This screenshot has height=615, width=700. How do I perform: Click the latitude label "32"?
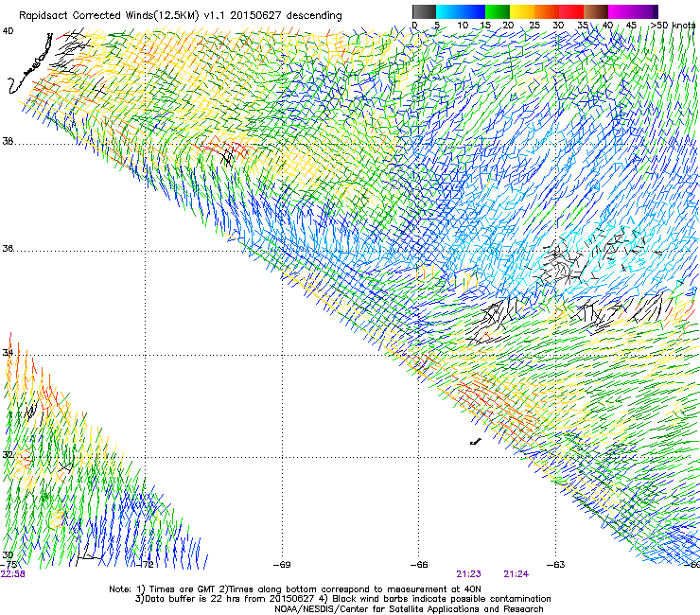(x=8, y=455)
